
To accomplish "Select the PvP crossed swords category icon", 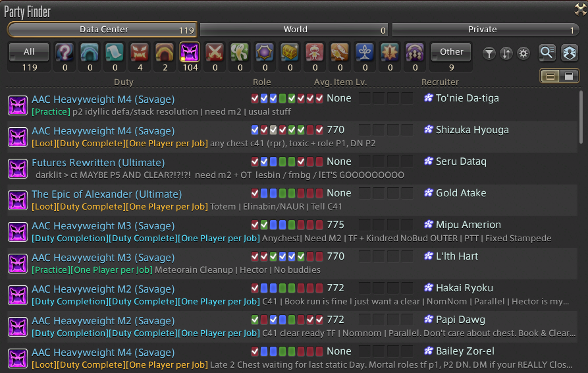I will [x=215, y=52].
